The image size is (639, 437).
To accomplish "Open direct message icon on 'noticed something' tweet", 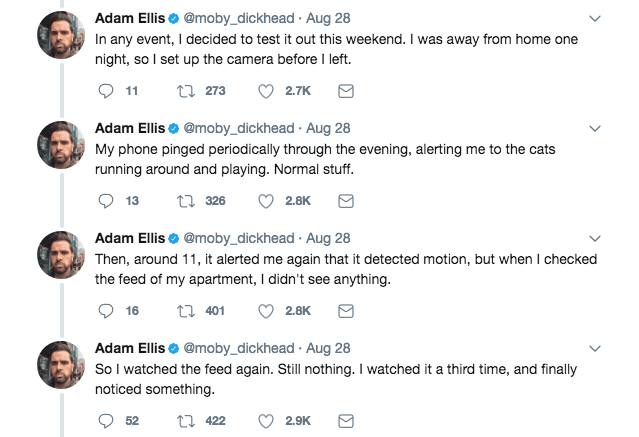I will pos(346,421).
